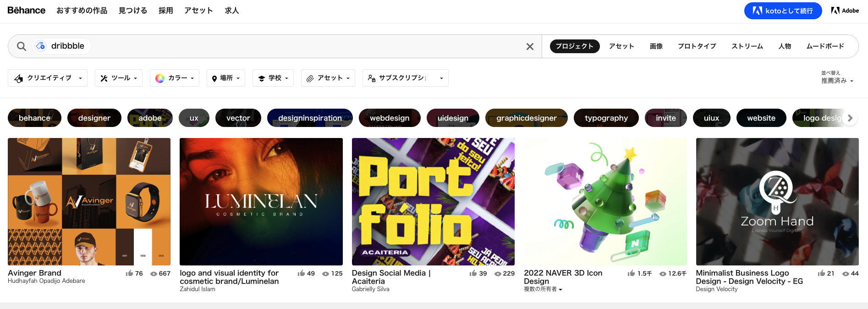868x309 pixels.
Task: Click the search magnifier icon
Action: tap(21, 46)
